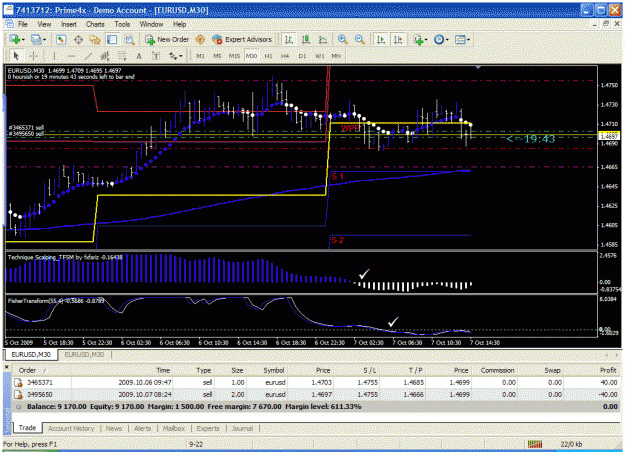Open the Navigator panel icon
The image size is (625, 452).
click(95, 39)
